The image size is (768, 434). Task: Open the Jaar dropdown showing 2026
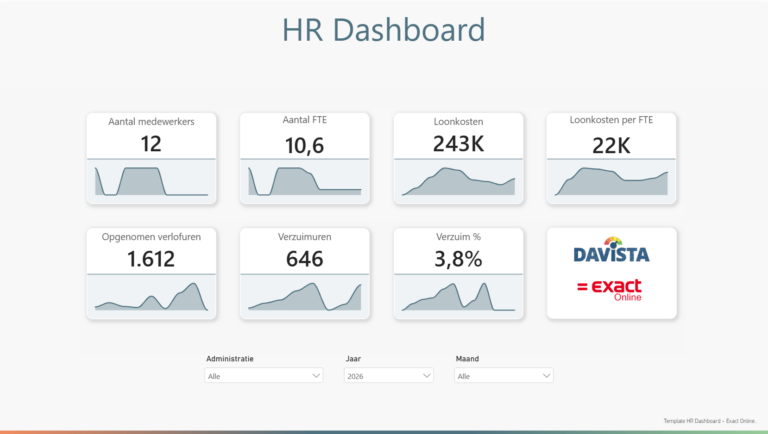tap(388, 376)
